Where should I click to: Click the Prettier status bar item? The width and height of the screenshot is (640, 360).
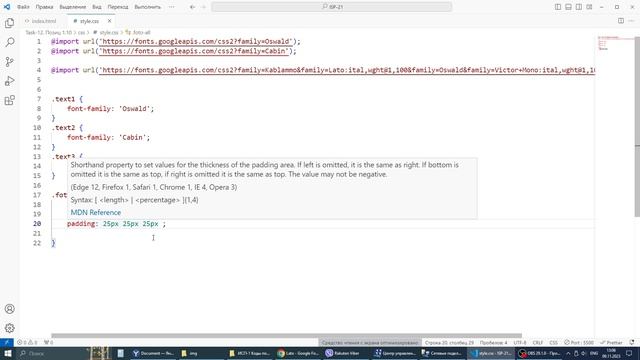click(x=611, y=342)
